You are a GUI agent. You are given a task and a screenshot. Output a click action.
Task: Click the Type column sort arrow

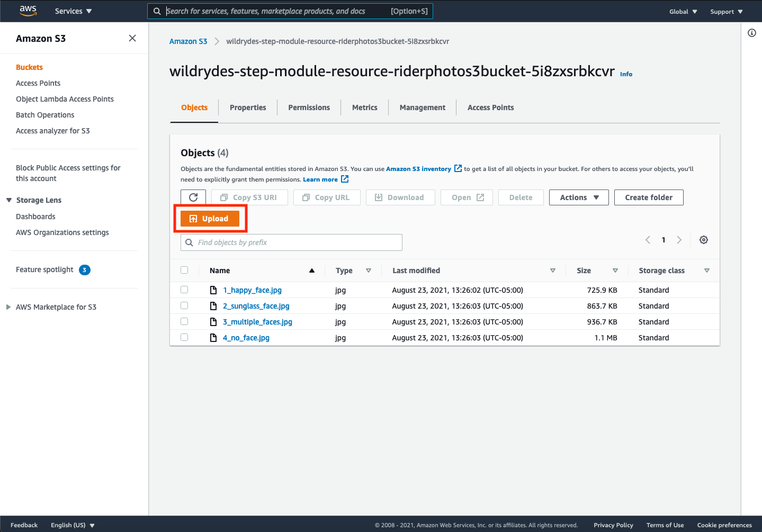(369, 270)
